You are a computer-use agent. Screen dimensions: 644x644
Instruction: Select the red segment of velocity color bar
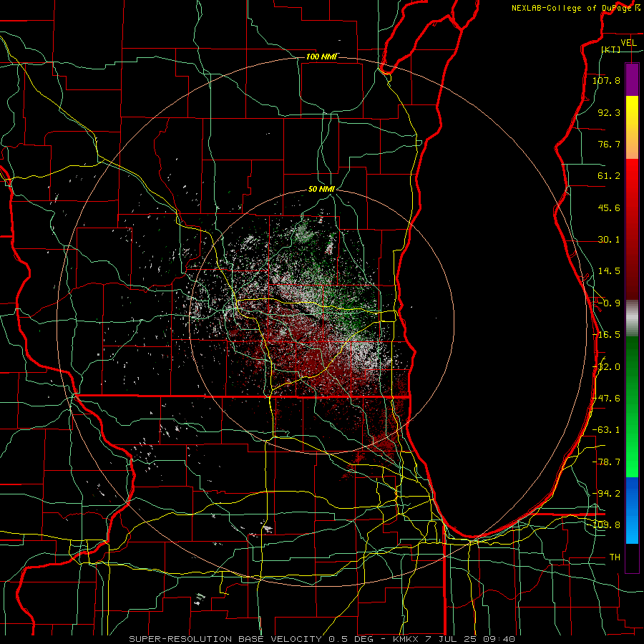[x=632, y=229]
